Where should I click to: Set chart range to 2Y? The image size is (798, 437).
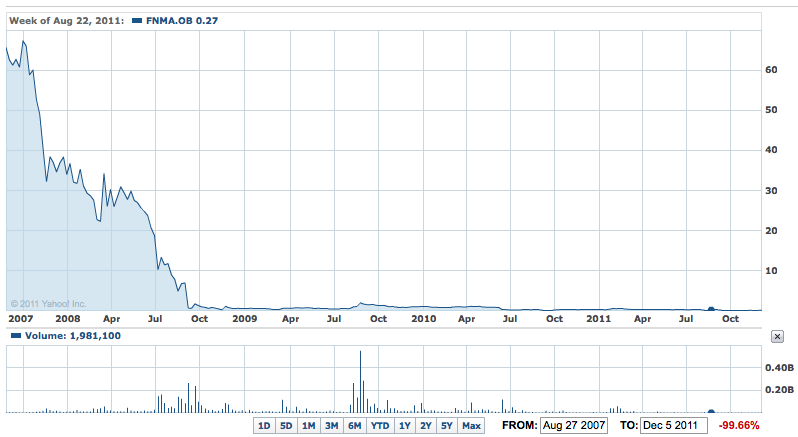[x=426, y=425]
